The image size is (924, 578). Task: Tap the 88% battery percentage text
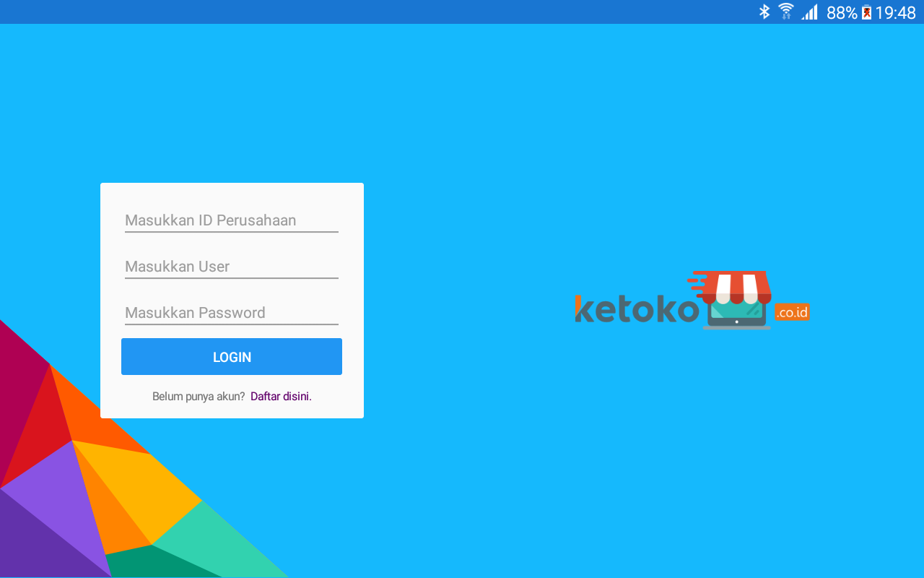pyautogui.click(x=842, y=12)
